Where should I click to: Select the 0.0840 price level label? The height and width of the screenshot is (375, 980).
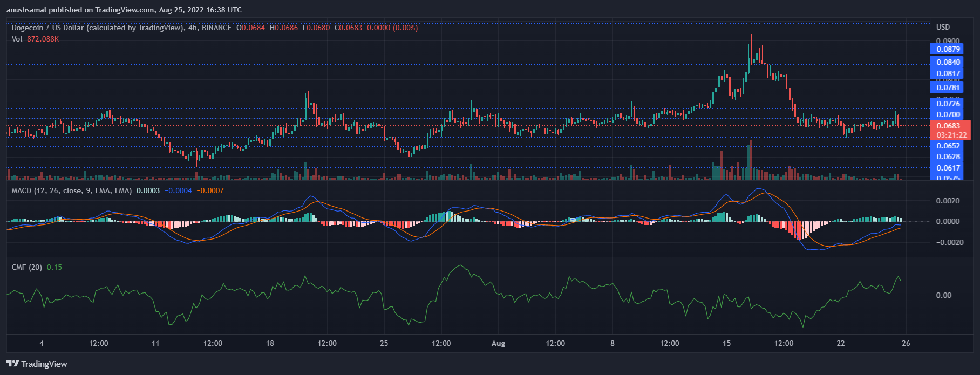947,62
